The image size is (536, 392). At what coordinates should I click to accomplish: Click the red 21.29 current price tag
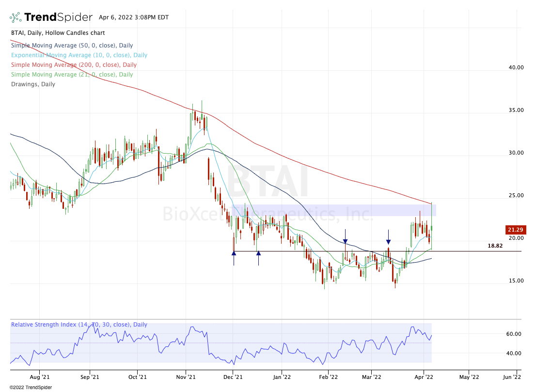516,230
